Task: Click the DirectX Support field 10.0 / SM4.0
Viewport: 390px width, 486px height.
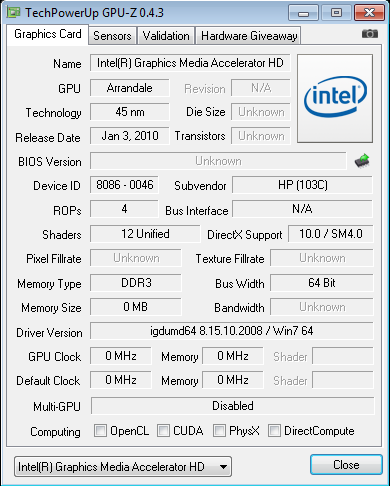Action: point(331,234)
